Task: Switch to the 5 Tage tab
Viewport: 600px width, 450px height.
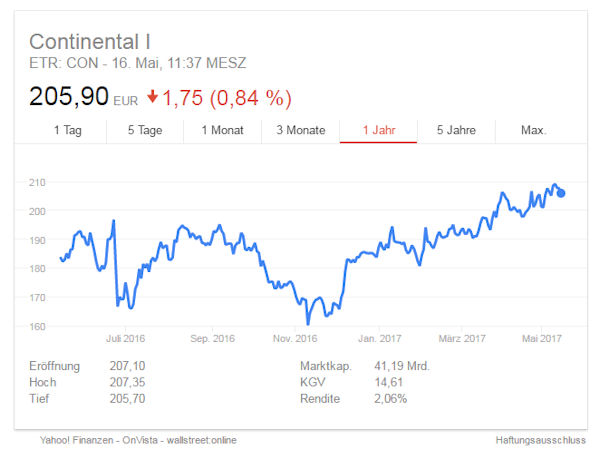Action: pyautogui.click(x=145, y=130)
